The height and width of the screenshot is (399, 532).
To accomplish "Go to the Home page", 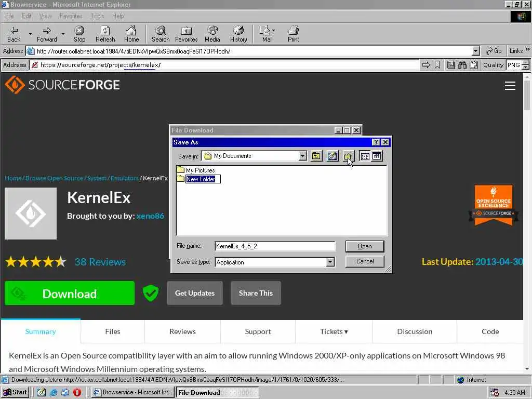I will click(131, 34).
